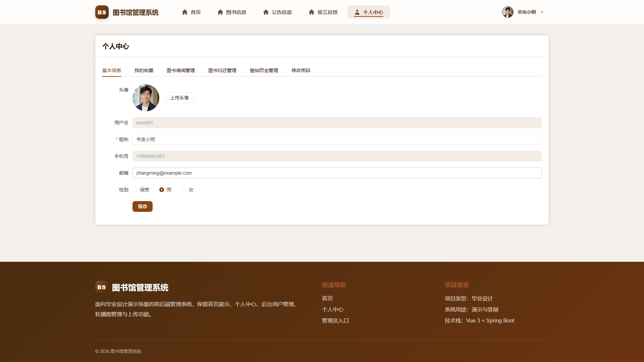644x362 pixels.
Task: Switch to the 修改密码 tab
Action: (301, 70)
